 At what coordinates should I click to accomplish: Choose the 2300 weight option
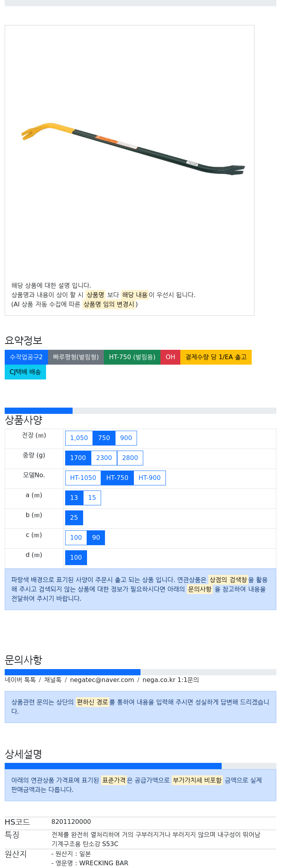[x=104, y=458]
